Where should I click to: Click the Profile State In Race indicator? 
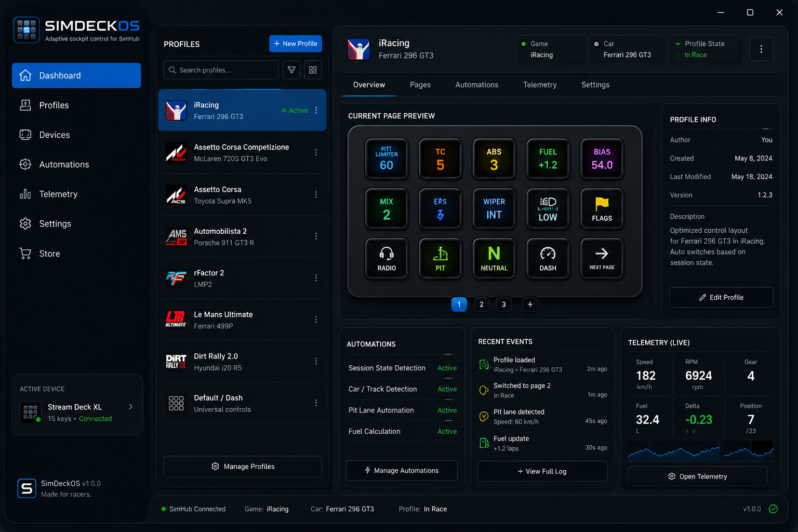point(704,49)
